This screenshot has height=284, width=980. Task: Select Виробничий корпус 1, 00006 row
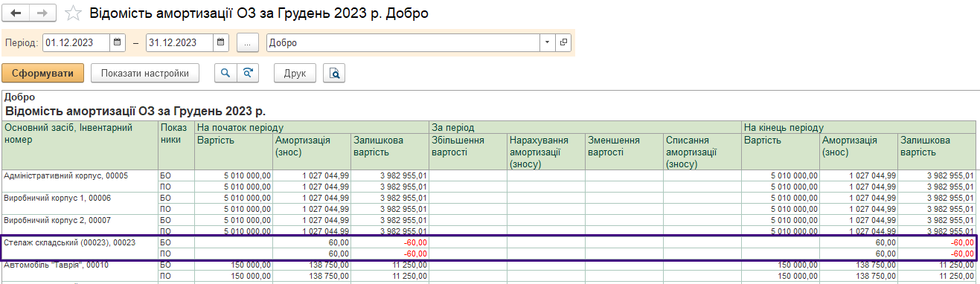pos(490,203)
